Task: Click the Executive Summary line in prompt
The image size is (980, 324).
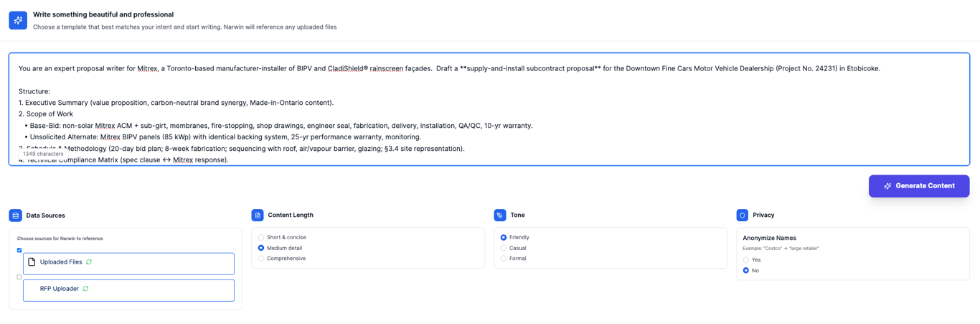Action: (176, 103)
